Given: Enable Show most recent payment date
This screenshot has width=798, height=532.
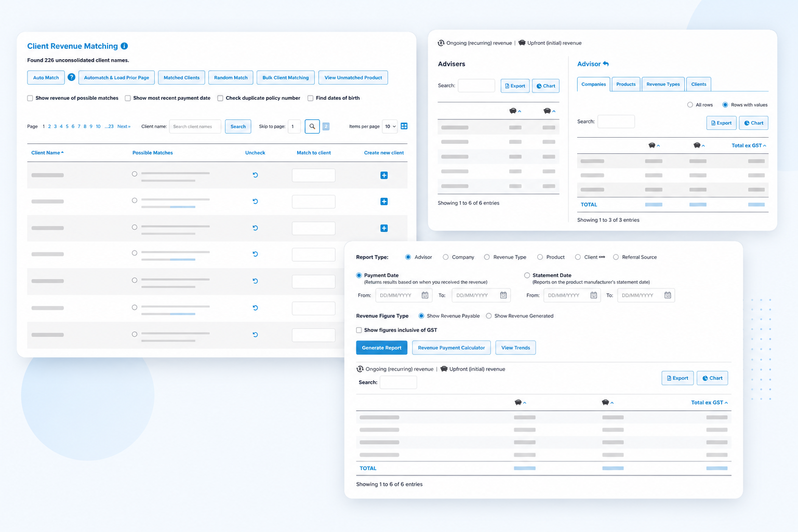Looking at the screenshot, I should [x=128, y=98].
